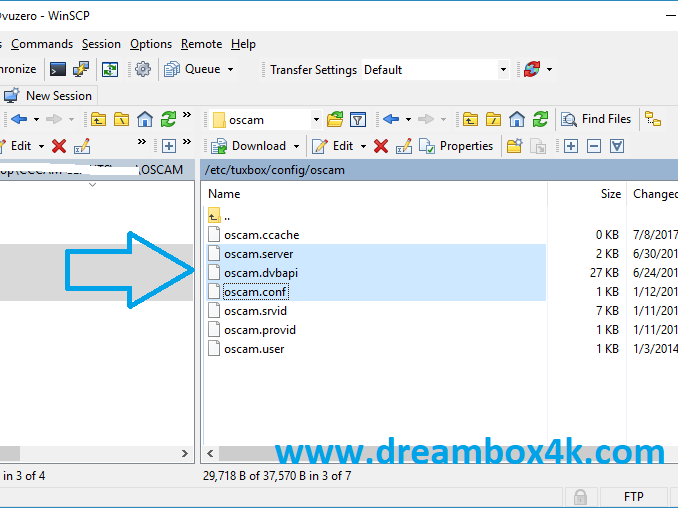The image size is (678, 508).
Task: Show the transfer Queue
Action: (192, 69)
